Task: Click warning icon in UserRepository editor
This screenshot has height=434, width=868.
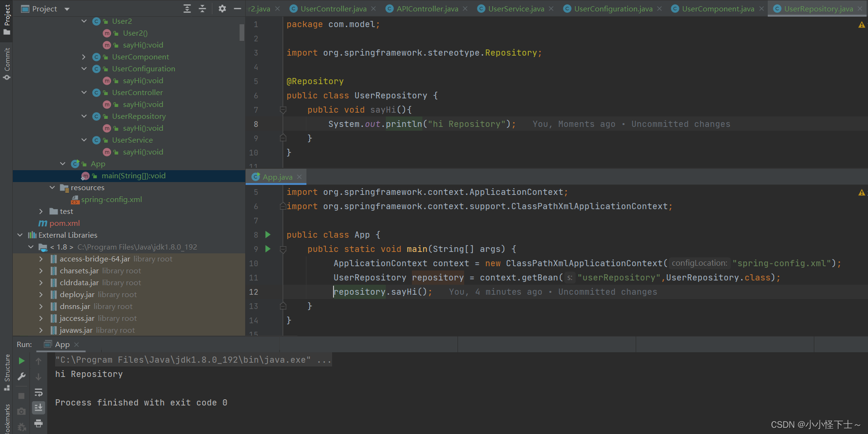Action: 861,25
